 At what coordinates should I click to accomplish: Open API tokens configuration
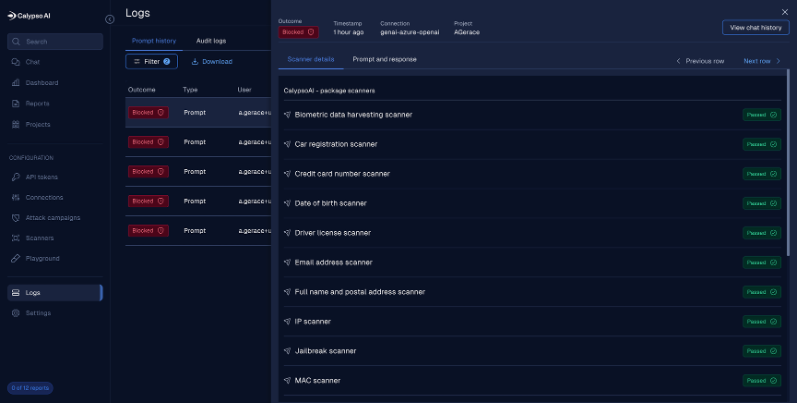point(41,177)
